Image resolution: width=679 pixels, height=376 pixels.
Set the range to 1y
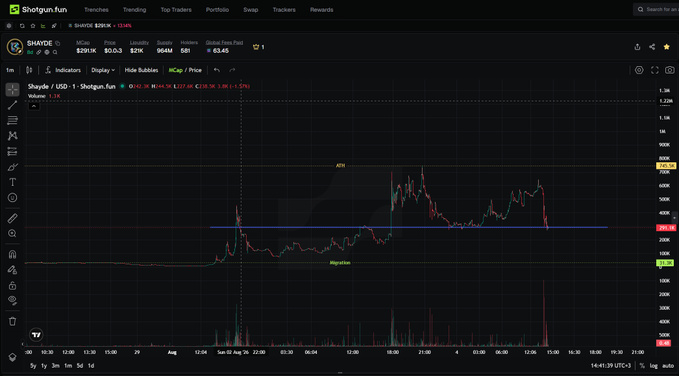pos(44,366)
